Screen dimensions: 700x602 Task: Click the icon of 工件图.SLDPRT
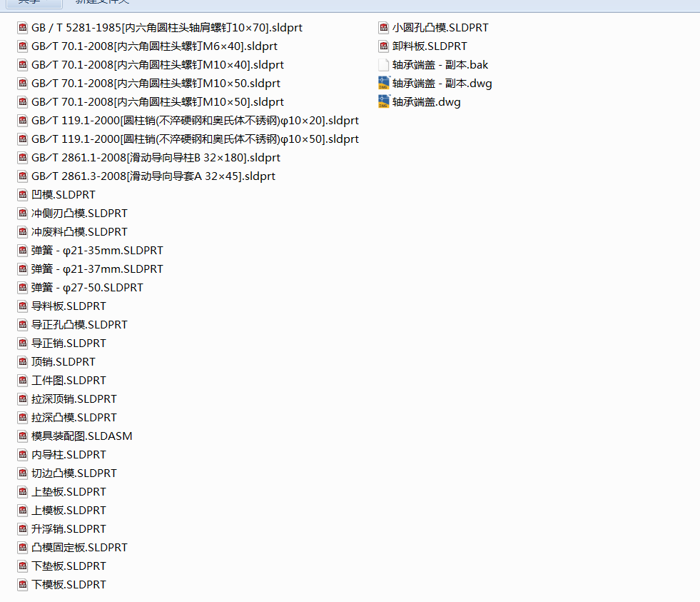(23, 381)
